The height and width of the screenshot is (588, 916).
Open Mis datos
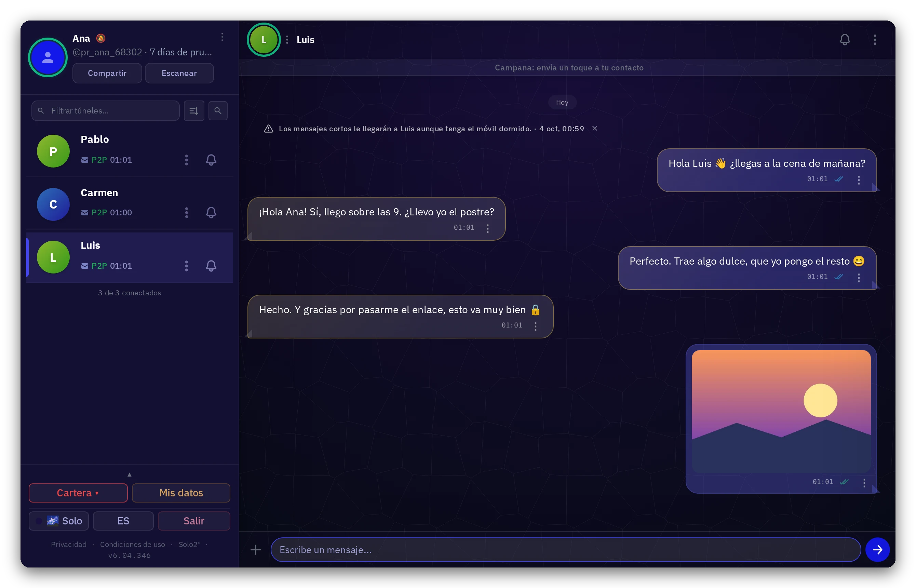click(181, 493)
